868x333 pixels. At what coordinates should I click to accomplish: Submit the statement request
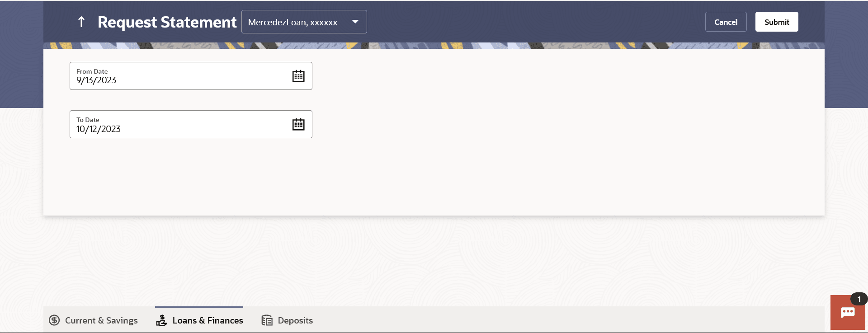(x=777, y=22)
